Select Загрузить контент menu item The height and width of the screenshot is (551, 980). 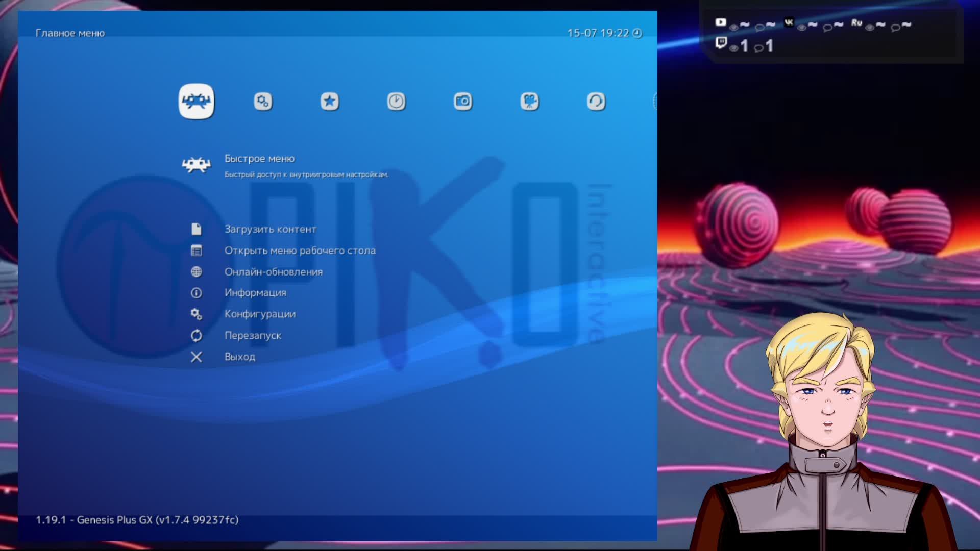[270, 229]
